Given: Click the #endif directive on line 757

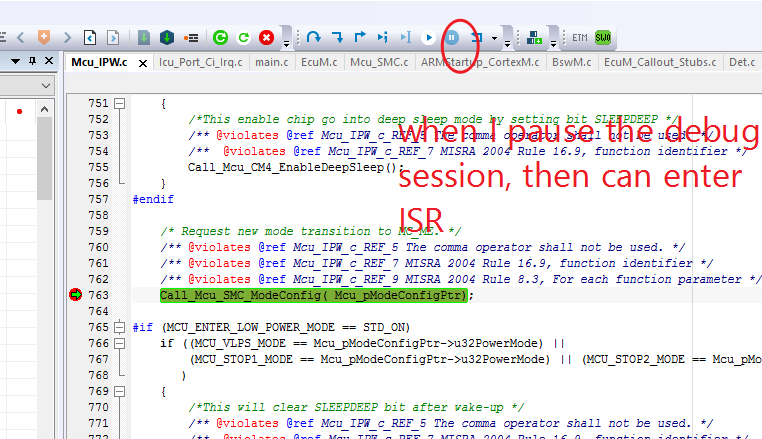Looking at the screenshot, I should click(153, 199).
